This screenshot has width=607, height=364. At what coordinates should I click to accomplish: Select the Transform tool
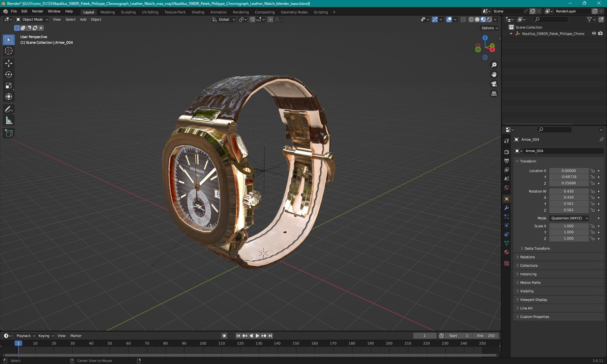pos(9,97)
